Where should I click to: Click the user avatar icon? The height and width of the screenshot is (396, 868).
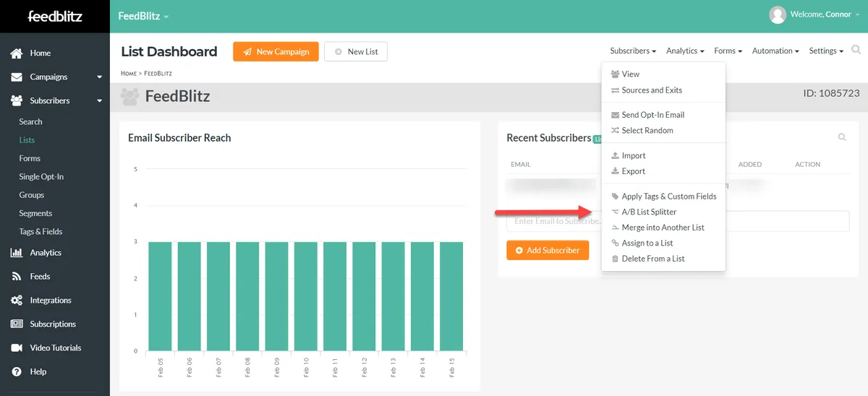point(778,15)
